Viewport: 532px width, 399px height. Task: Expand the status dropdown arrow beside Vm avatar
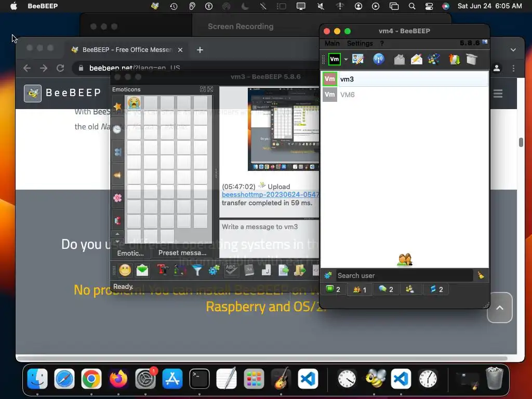[345, 59]
